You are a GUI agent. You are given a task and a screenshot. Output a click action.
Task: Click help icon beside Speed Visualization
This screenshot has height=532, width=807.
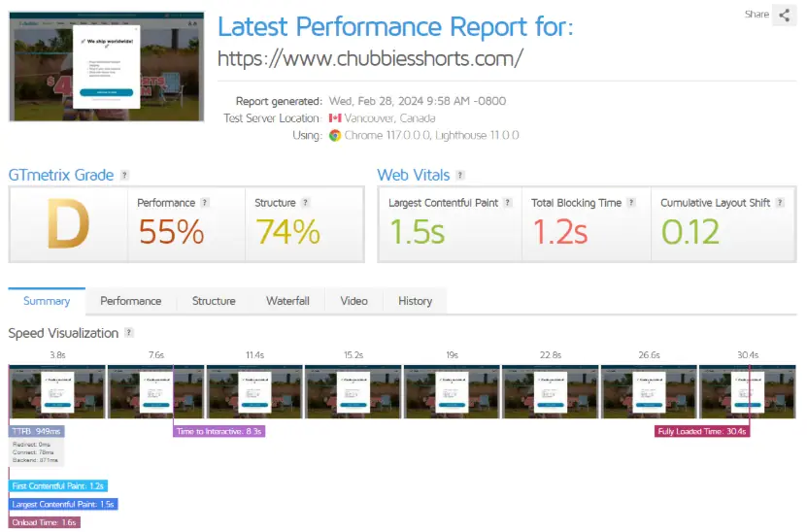128,333
